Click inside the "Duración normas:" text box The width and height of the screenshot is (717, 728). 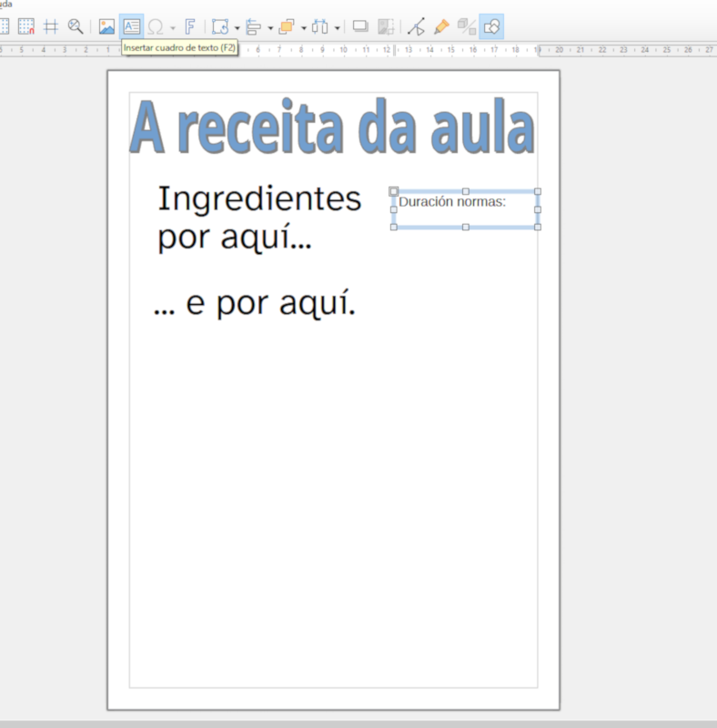click(464, 208)
